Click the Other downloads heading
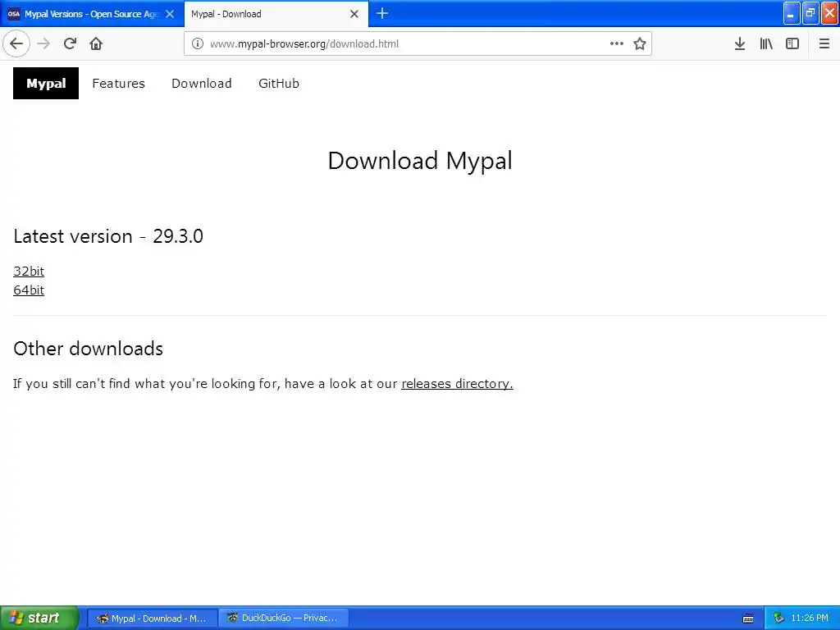This screenshot has height=630, width=840. click(88, 349)
